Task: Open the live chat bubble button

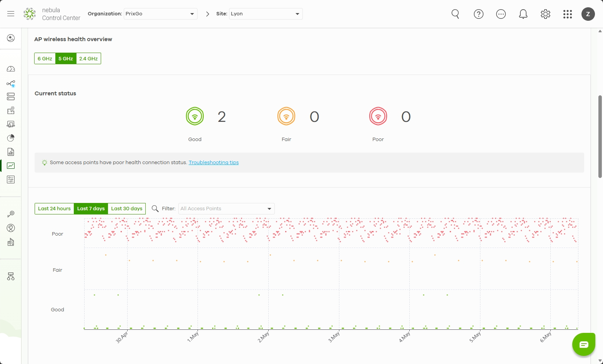Action: 584,344
